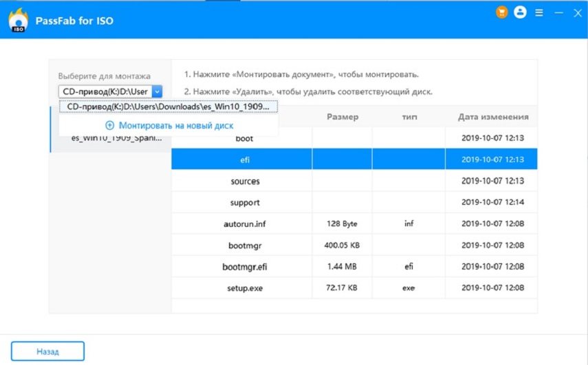Screen dimensions: 588x365
Task: Sort by Размер column header
Action: click(x=342, y=117)
